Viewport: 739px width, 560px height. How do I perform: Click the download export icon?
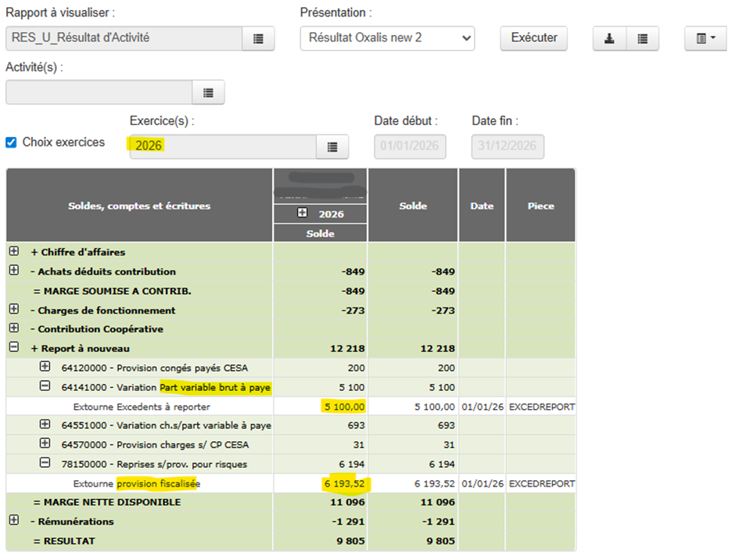pyautogui.click(x=608, y=38)
